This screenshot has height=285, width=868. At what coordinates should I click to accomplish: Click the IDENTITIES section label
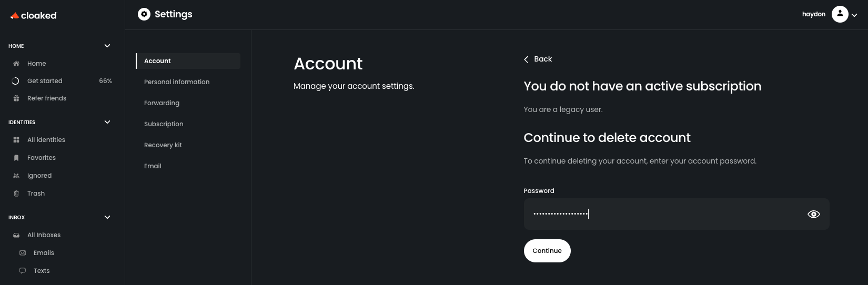click(22, 123)
